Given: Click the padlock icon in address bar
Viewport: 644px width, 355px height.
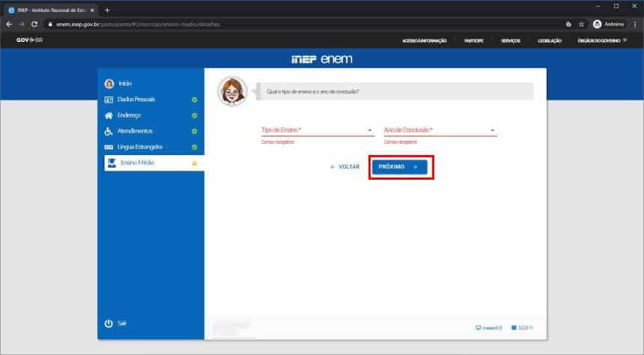Looking at the screenshot, I should [x=50, y=24].
